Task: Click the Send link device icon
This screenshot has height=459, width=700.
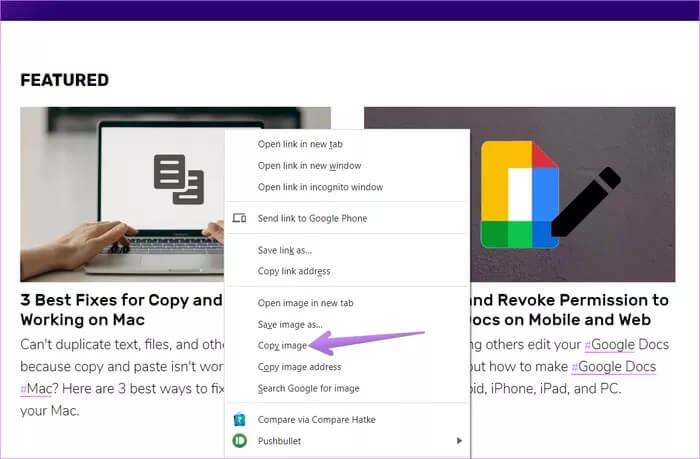Action: coord(239,218)
